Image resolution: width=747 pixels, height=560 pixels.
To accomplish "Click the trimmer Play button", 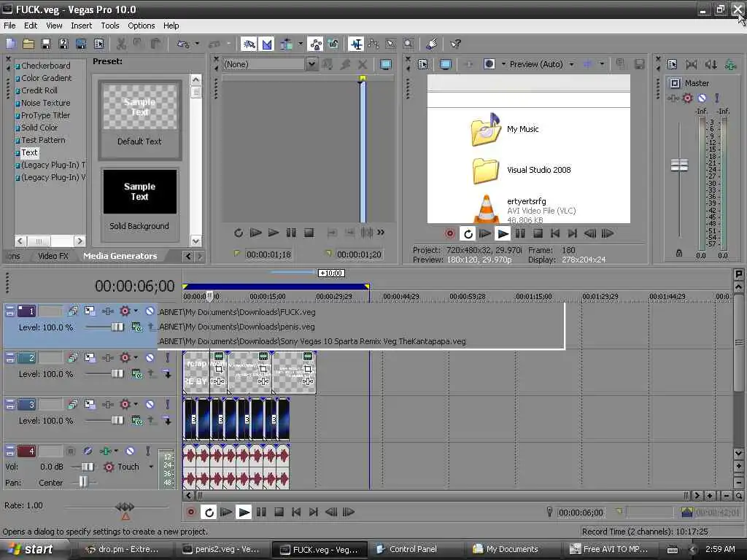I will (273, 233).
